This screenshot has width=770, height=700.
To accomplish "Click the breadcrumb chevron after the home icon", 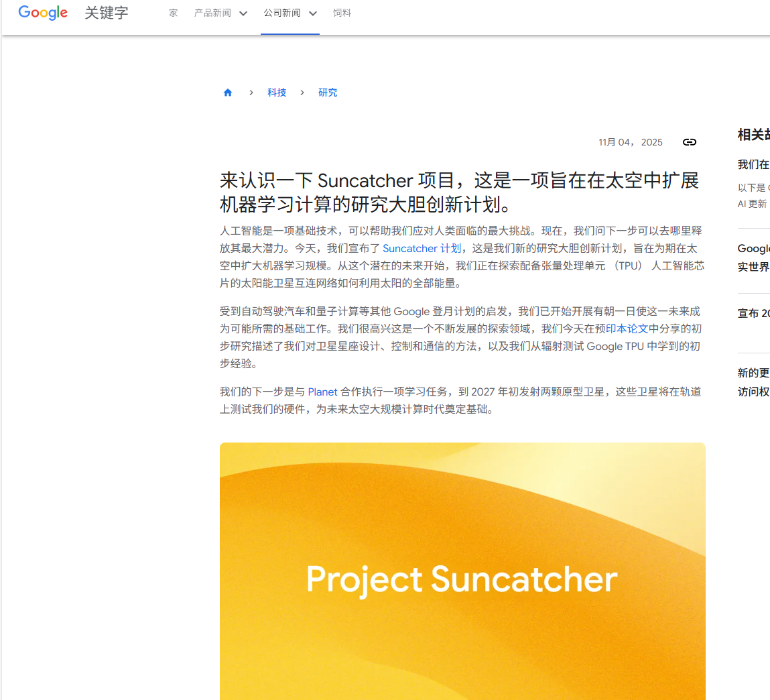I will coord(251,93).
